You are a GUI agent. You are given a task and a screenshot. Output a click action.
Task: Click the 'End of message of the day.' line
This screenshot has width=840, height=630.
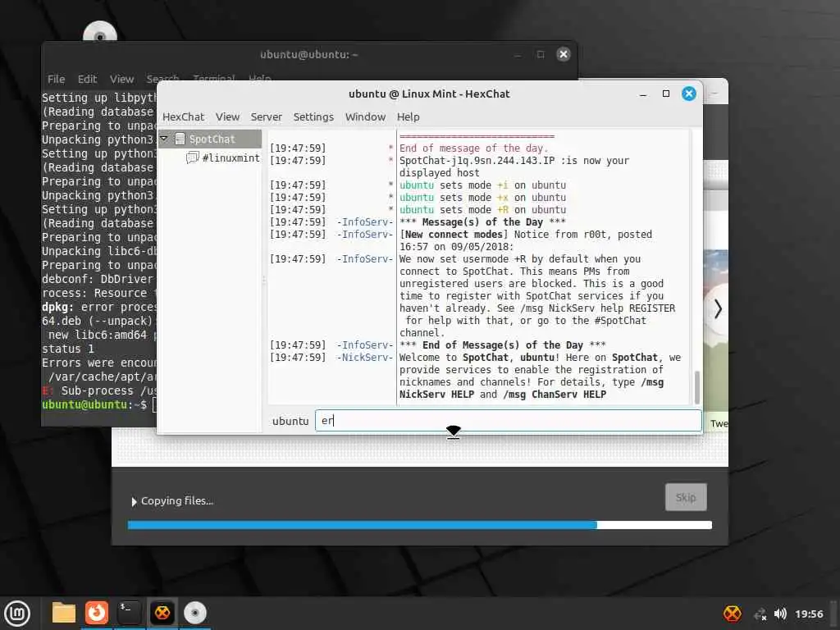[x=473, y=148]
